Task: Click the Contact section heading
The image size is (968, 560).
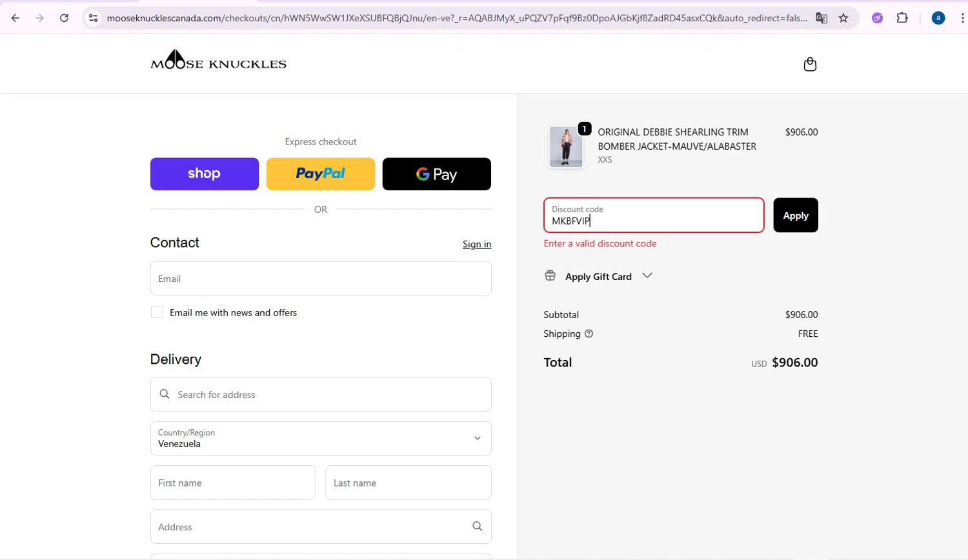Action: coord(175,243)
